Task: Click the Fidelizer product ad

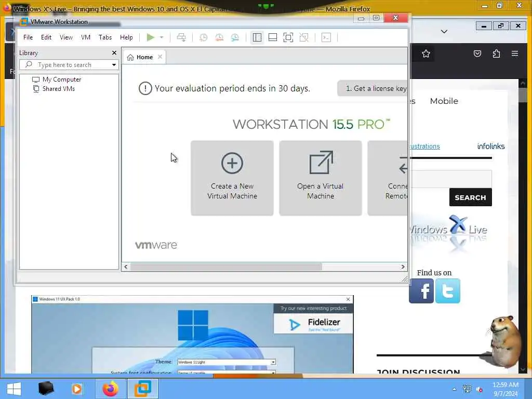Action: point(313,324)
